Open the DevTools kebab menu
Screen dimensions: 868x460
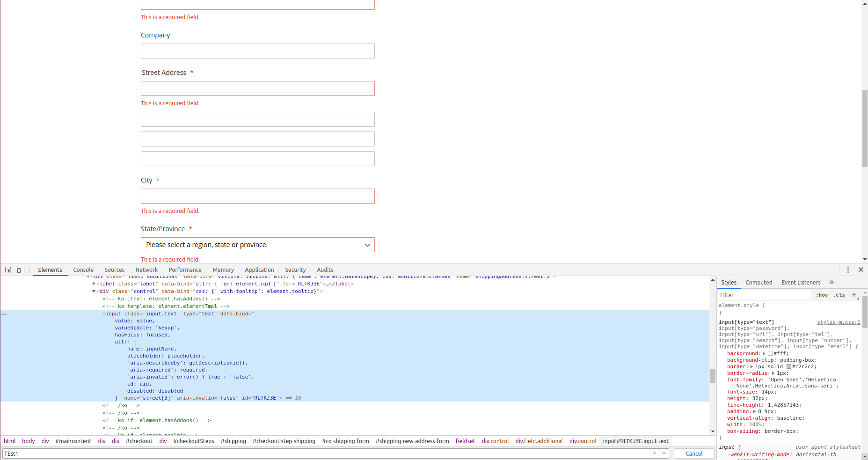coord(848,270)
